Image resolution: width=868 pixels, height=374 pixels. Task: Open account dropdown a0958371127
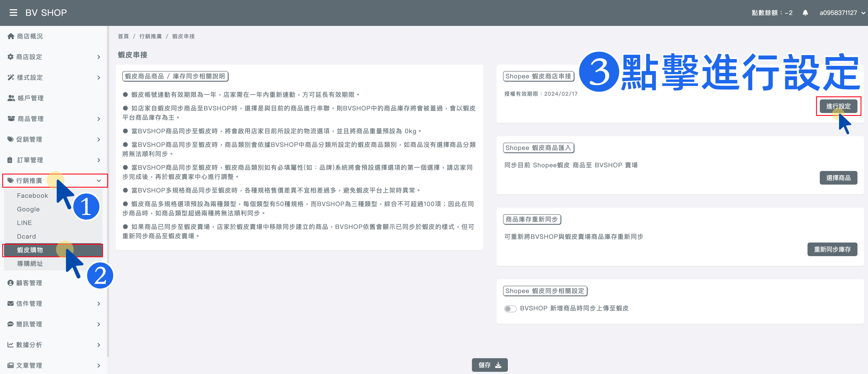pyautogui.click(x=842, y=13)
